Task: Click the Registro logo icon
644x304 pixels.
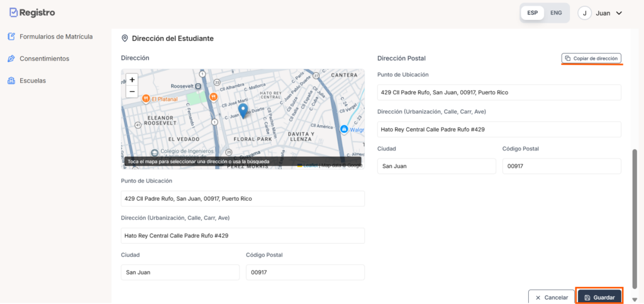Action: coord(13,13)
